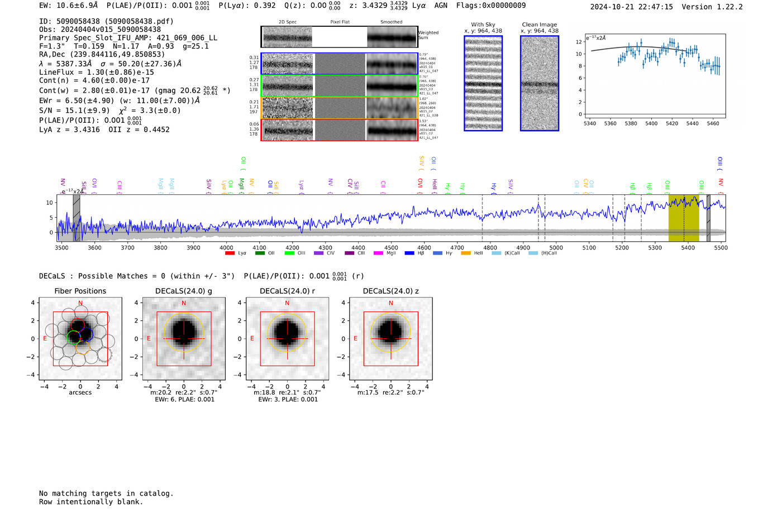Click the "EWr: 3, PLAE: 0.001" caption
Image resolution: width=782 pixels, height=532 pixels.
(288, 399)
